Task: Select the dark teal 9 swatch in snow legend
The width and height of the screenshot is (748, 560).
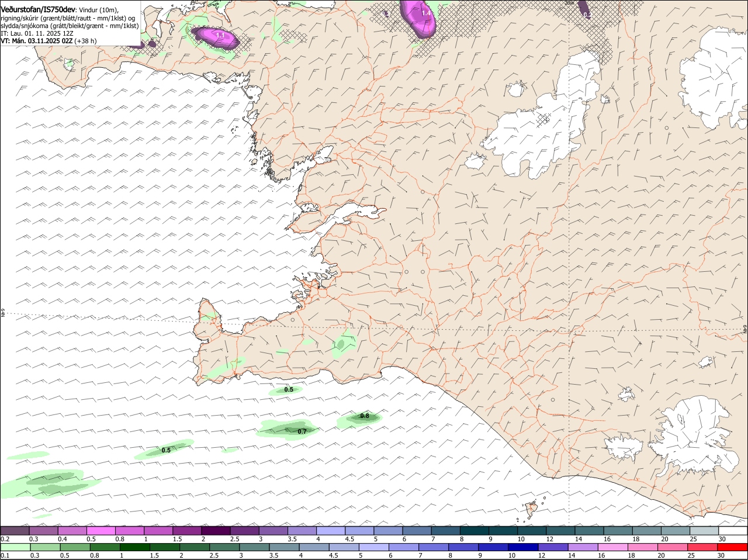Action: (x=503, y=531)
